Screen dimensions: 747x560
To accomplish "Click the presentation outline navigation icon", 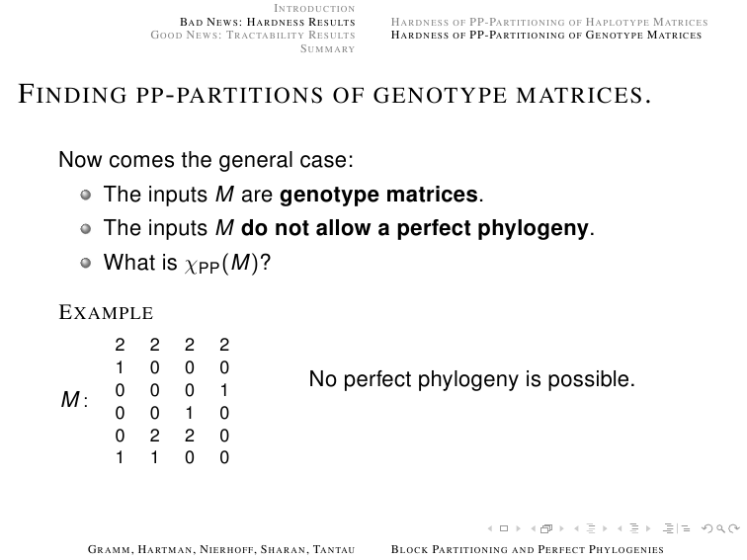I will (x=677, y=528).
